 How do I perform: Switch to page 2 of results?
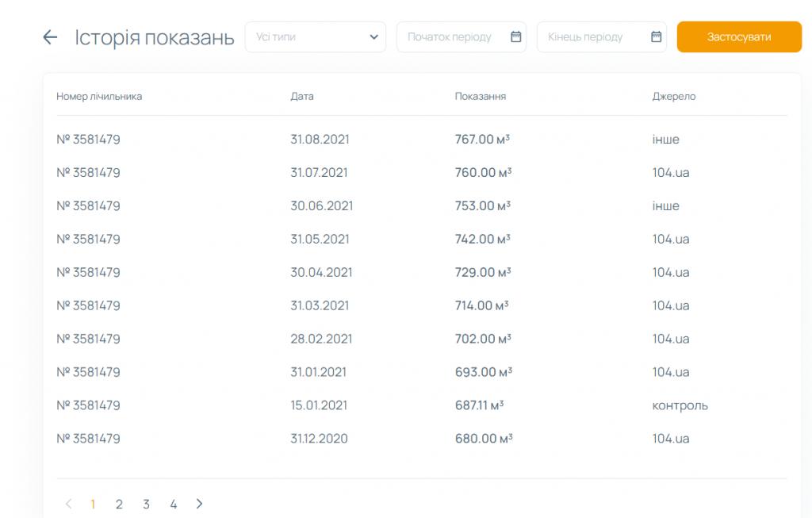119,504
